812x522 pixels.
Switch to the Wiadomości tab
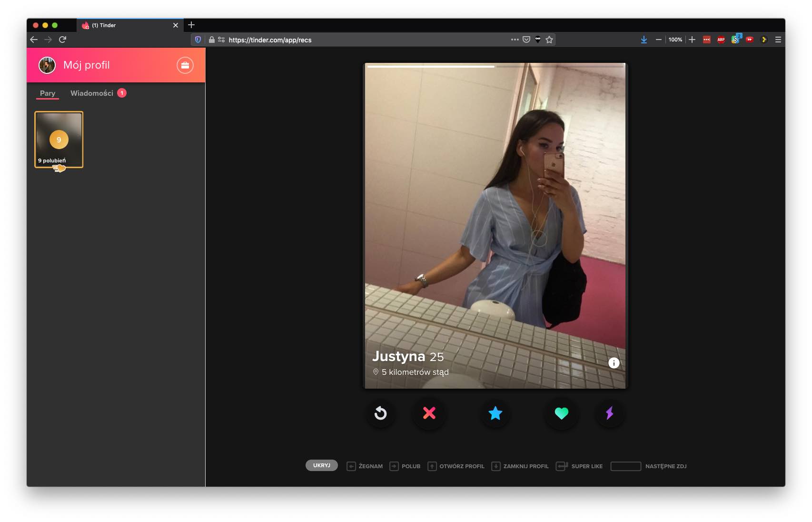[x=92, y=93]
